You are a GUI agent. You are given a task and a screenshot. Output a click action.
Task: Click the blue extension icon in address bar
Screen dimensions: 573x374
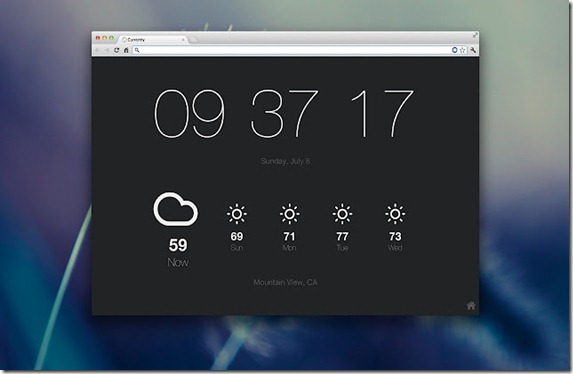click(455, 50)
